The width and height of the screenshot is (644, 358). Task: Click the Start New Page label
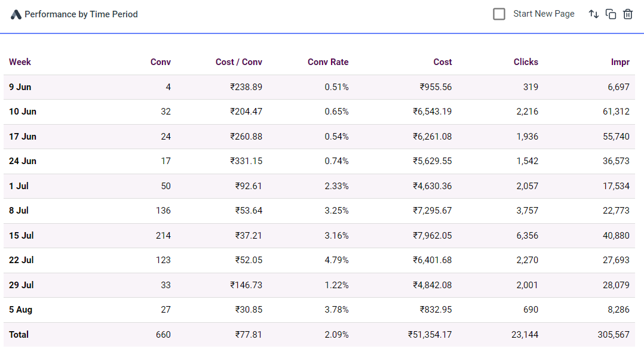[x=544, y=14]
